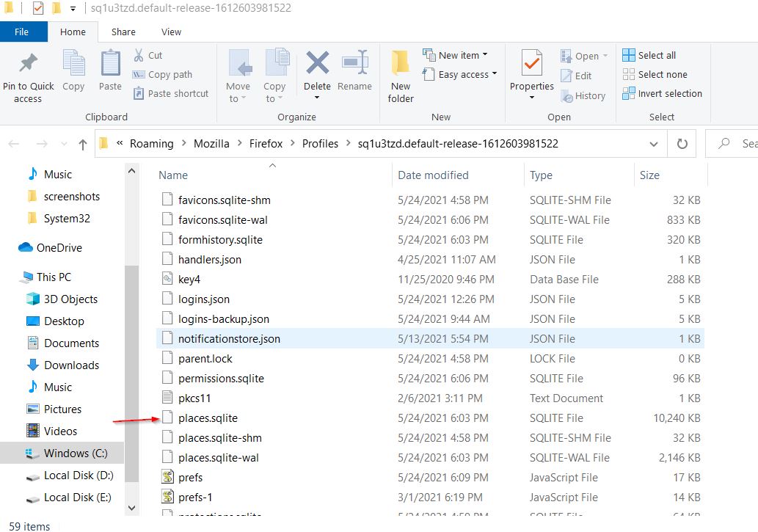Sort by the Size column header

pyautogui.click(x=649, y=175)
